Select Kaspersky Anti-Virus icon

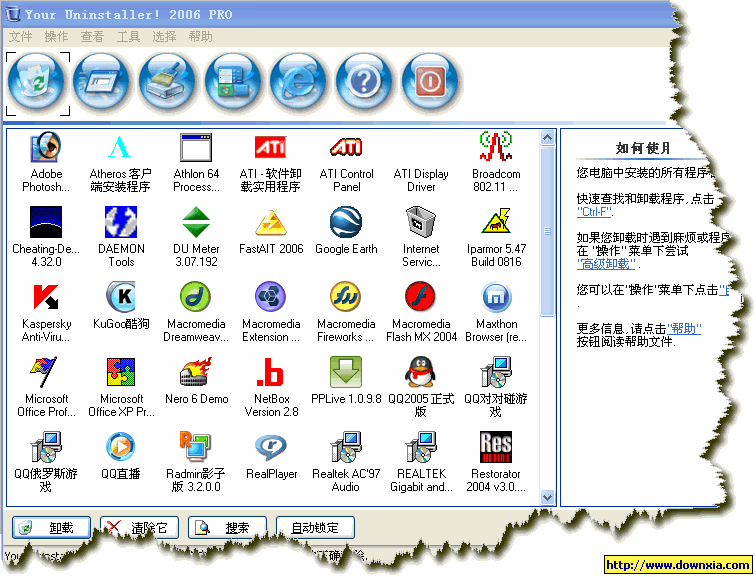[x=46, y=297]
